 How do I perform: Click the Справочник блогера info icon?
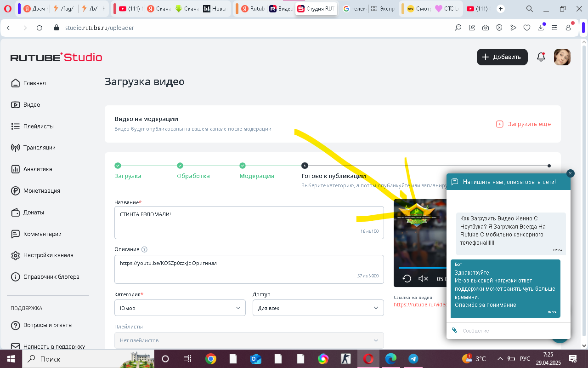coord(15,277)
